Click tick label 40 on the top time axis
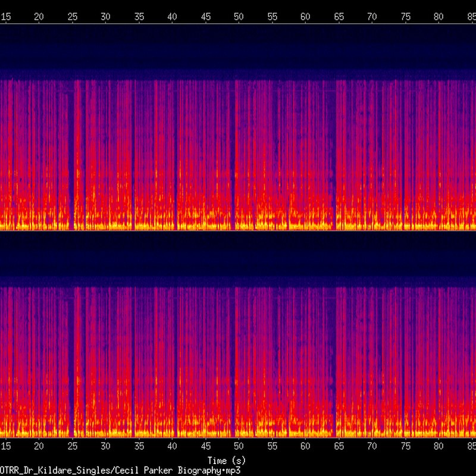This screenshot has width=476, height=476. tap(172, 17)
